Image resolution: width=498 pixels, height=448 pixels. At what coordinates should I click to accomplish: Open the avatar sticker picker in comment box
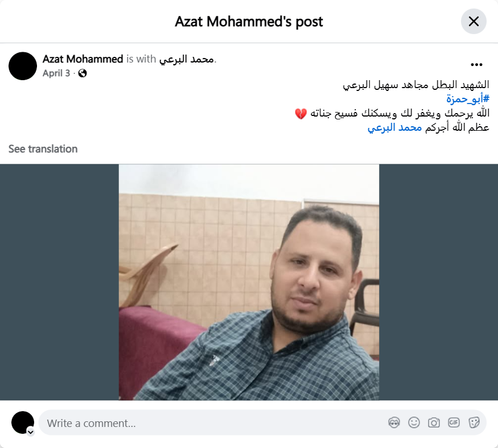pos(394,422)
